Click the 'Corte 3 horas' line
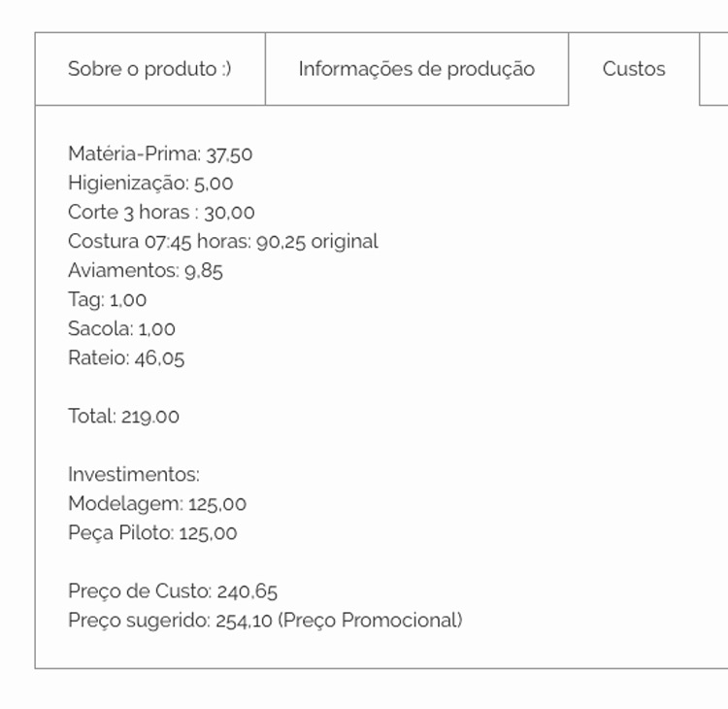 [x=161, y=212]
